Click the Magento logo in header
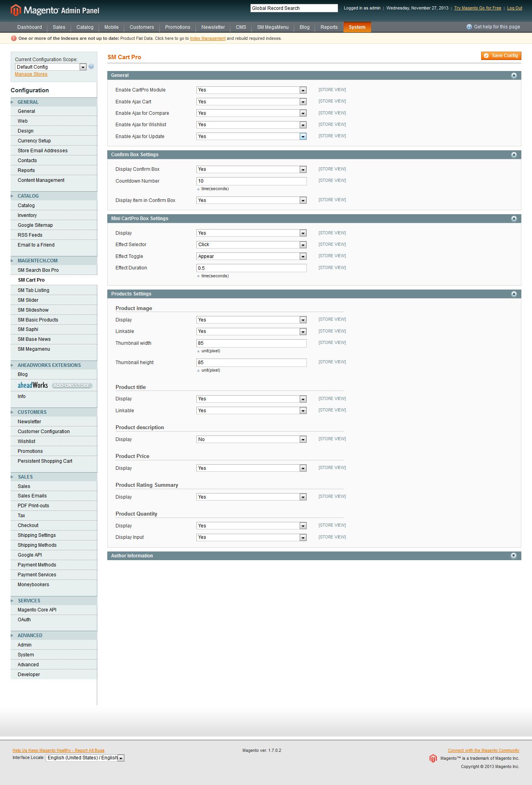The image size is (532, 785). (55, 10)
